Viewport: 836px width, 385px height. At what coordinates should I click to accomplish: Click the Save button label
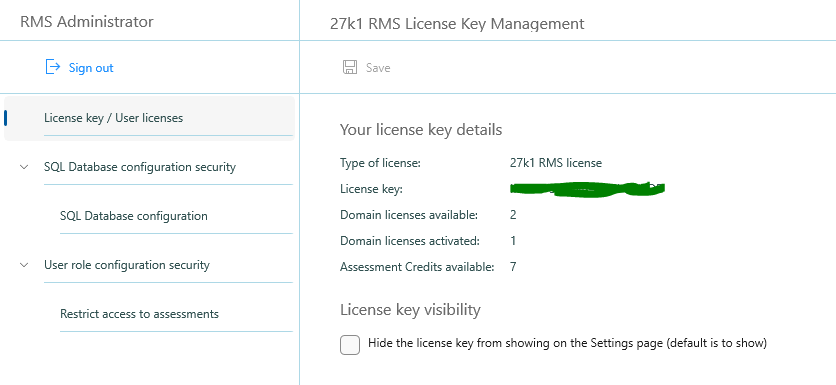(x=378, y=68)
